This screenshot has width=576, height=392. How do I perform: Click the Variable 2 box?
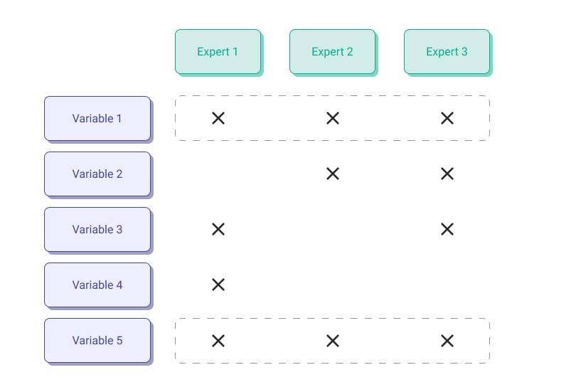click(x=97, y=174)
